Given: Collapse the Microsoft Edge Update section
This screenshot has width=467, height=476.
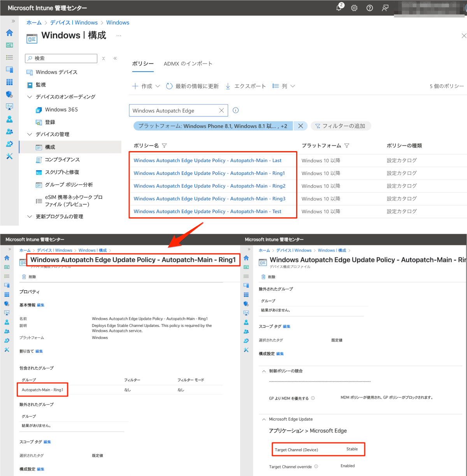Looking at the screenshot, I should click(x=264, y=420).
